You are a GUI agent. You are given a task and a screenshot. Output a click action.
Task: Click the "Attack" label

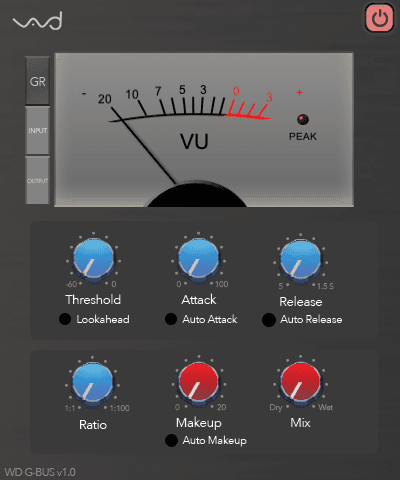pos(199,299)
